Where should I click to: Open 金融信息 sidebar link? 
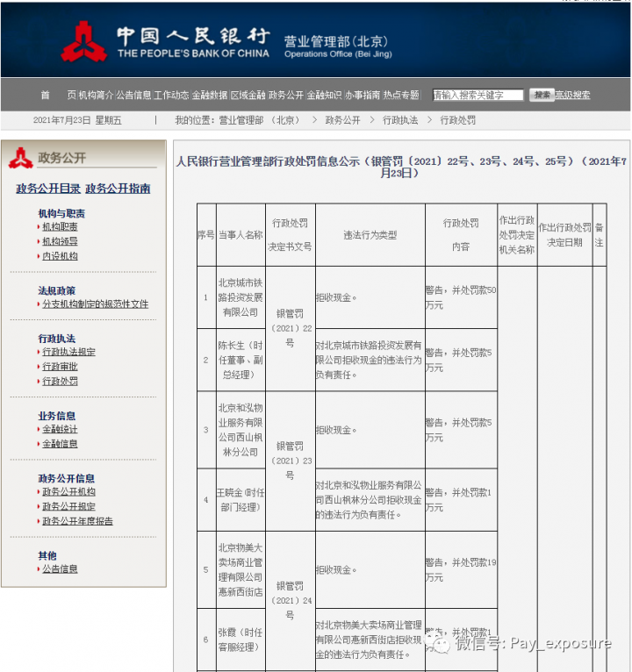(x=60, y=444)
